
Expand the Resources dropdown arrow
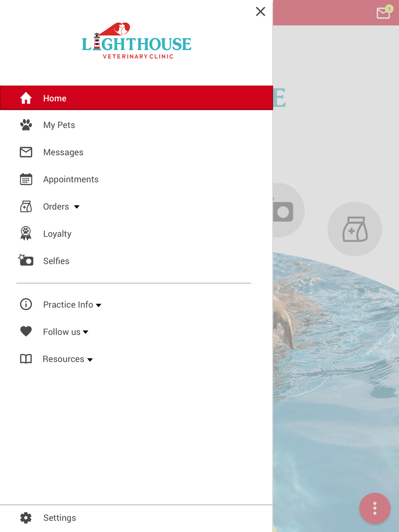click(x=90, y=360)
